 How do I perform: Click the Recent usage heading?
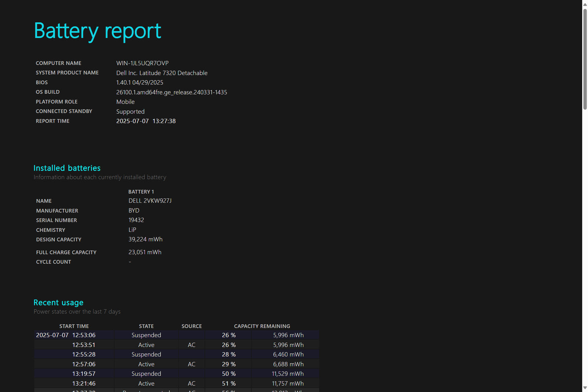[58, 303]
